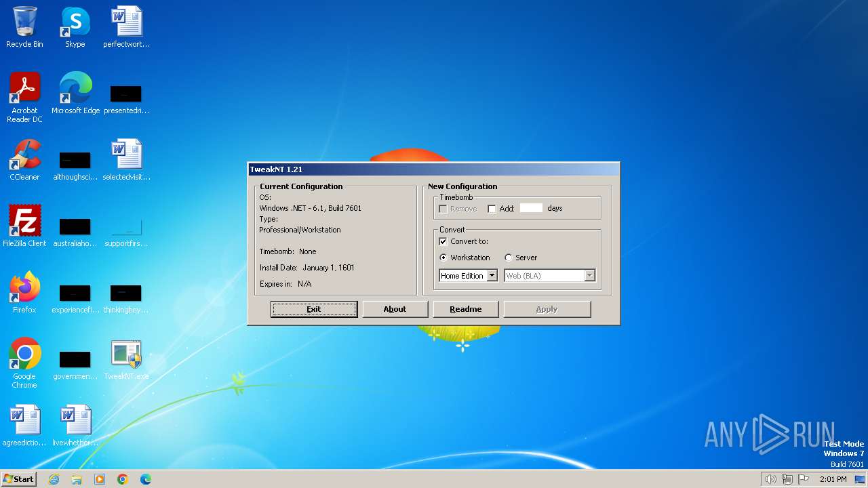Click the 'Install Date: January 1, 1601' text
Image resolution: width=868 pixels, height=488 pixels.
(307, 268)
